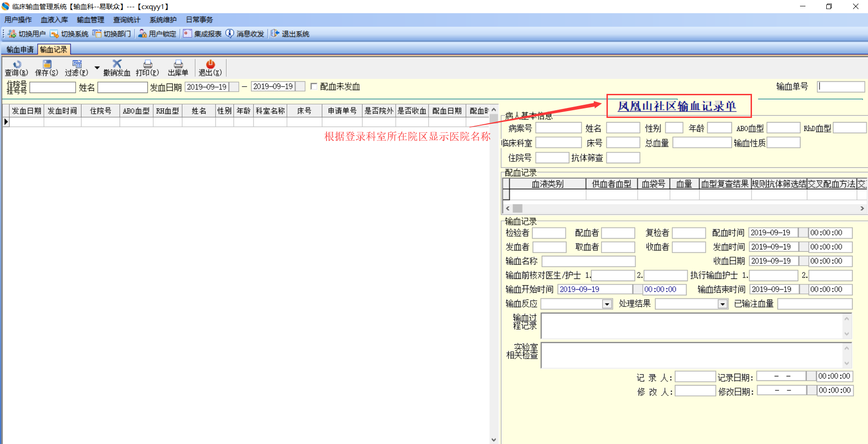Open the 系统维护 menu
This screenshot has height=444, width=868.
[x=163, y=20]
